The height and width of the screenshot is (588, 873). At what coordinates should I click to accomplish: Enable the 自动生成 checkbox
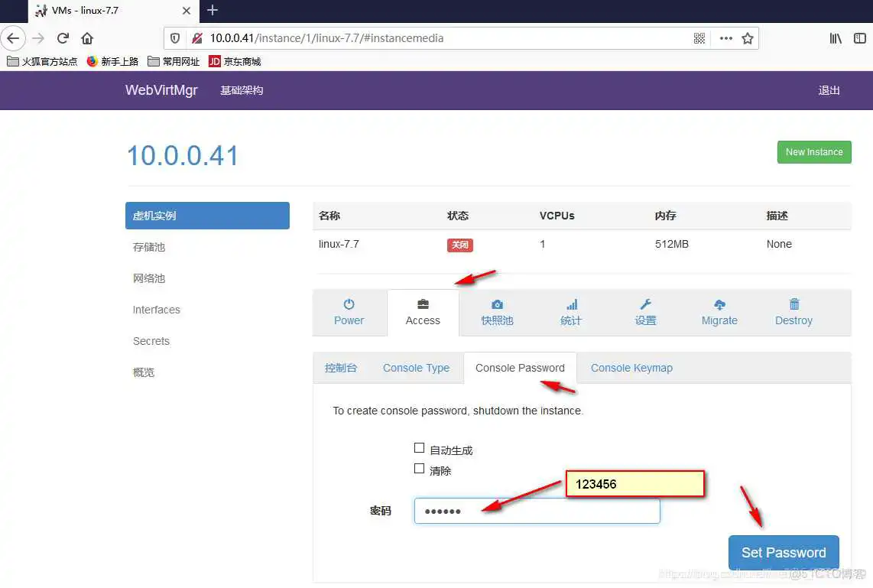tap(419, 449)
